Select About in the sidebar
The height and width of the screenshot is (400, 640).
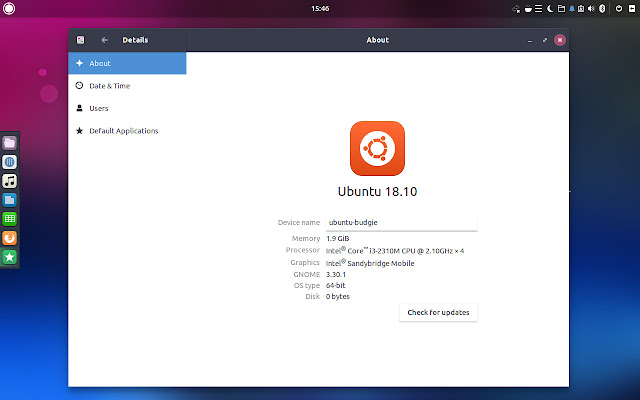[127, 63]
